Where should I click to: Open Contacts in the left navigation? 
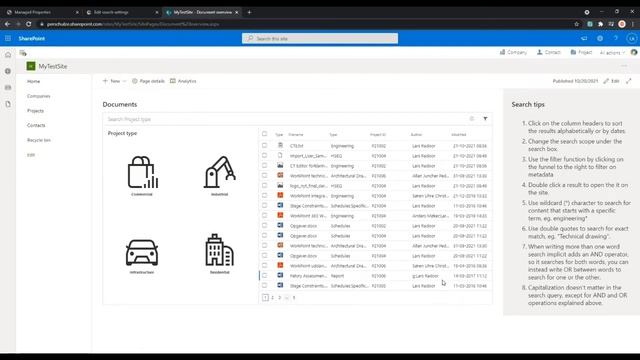(36, 125)
